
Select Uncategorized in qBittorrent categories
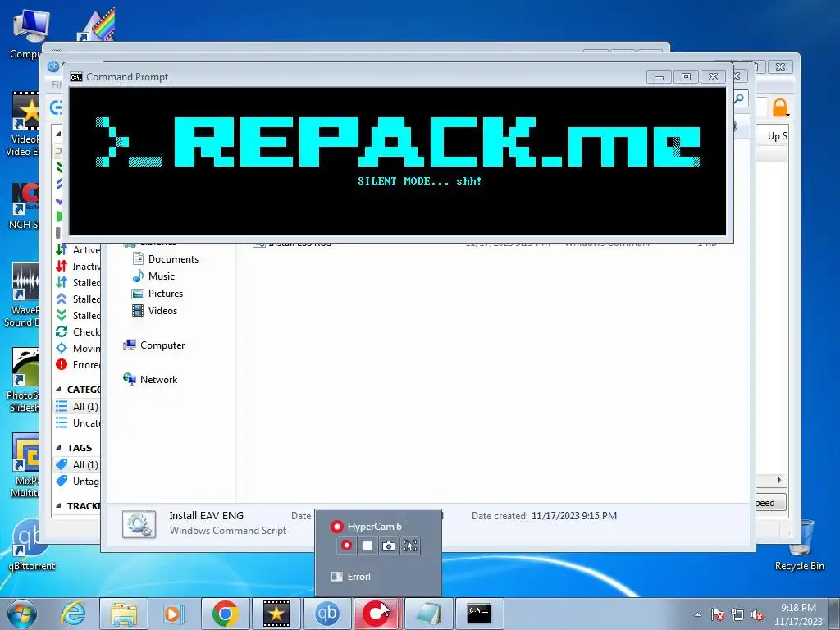(x=78, y=423)
